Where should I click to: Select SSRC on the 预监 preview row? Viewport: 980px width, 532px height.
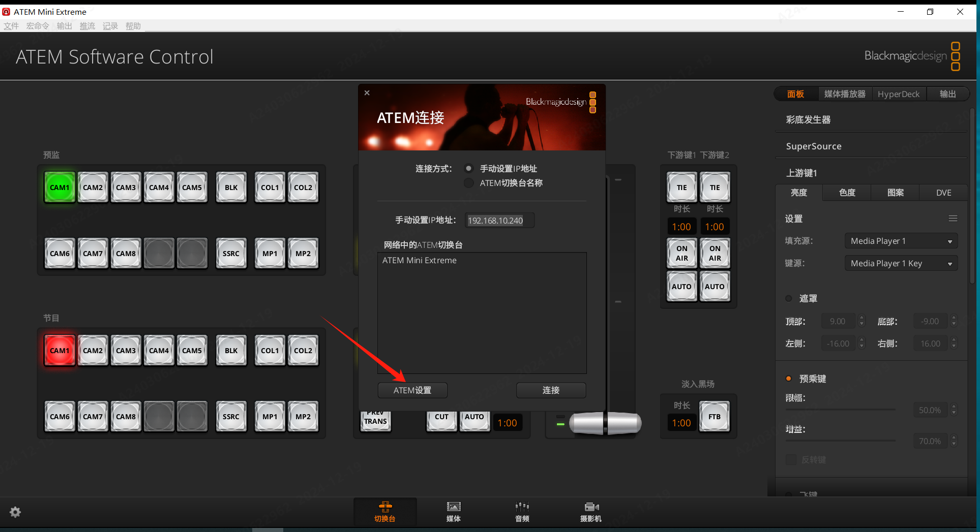coord(231,254)
